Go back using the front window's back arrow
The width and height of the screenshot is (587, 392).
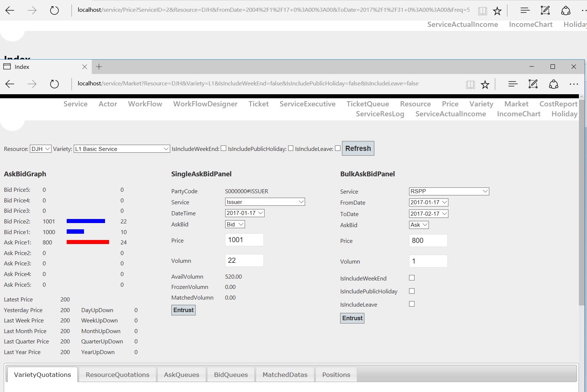(10, 84)
